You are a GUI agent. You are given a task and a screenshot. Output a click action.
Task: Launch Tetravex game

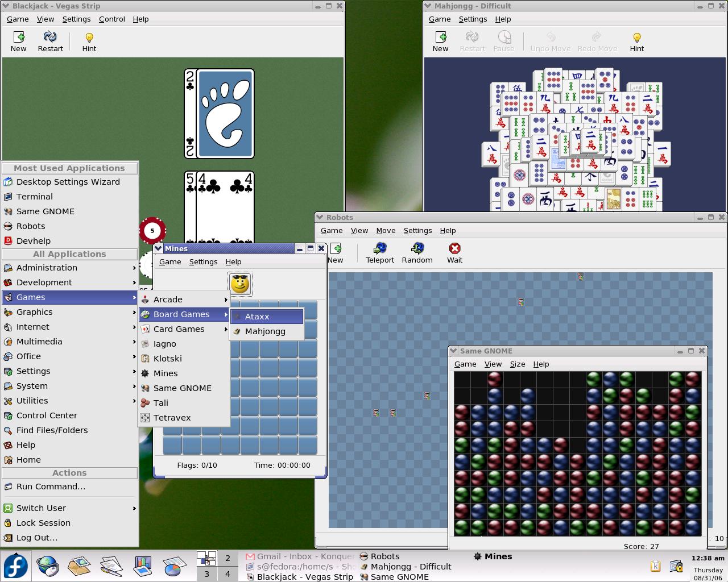tap(184, 418)
